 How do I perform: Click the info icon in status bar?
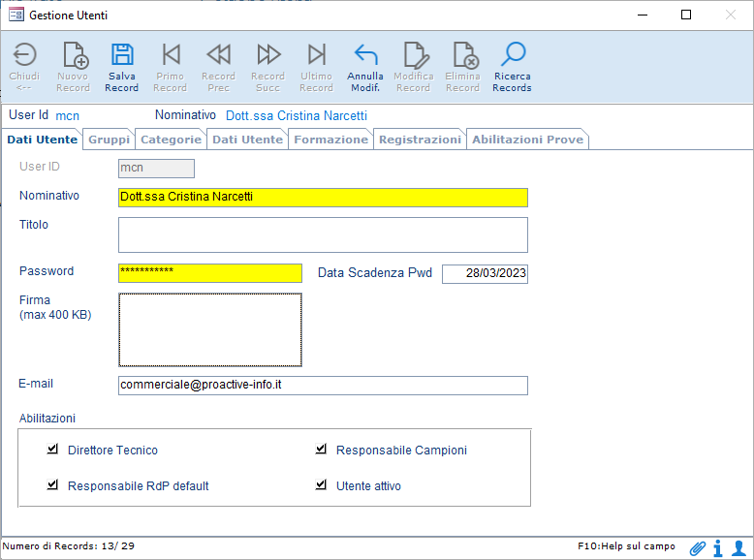coord(718,548)
